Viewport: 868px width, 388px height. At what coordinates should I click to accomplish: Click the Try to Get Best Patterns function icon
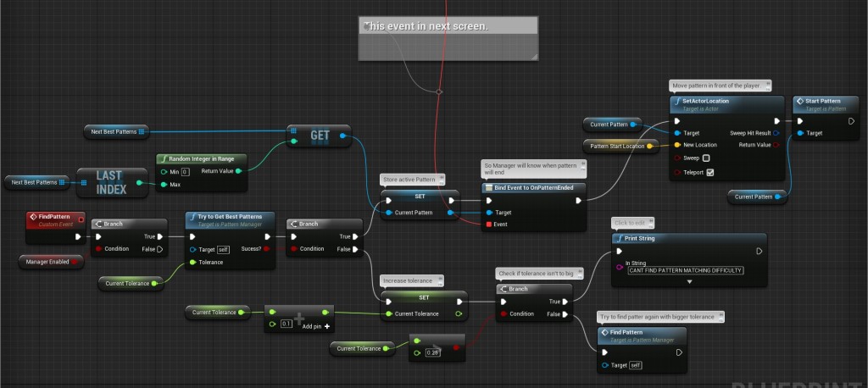point(192,216)
